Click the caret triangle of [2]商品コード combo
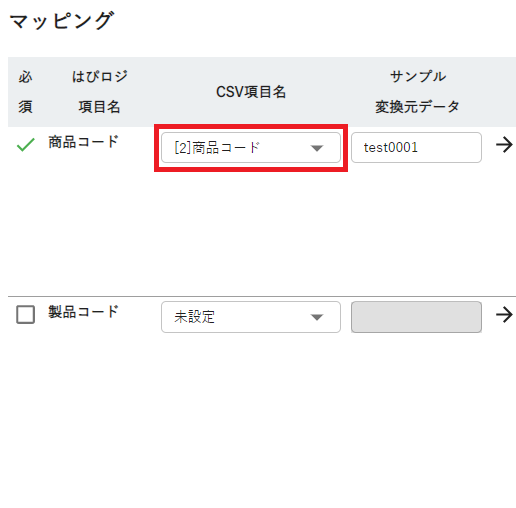 click(x=317, y=148)
